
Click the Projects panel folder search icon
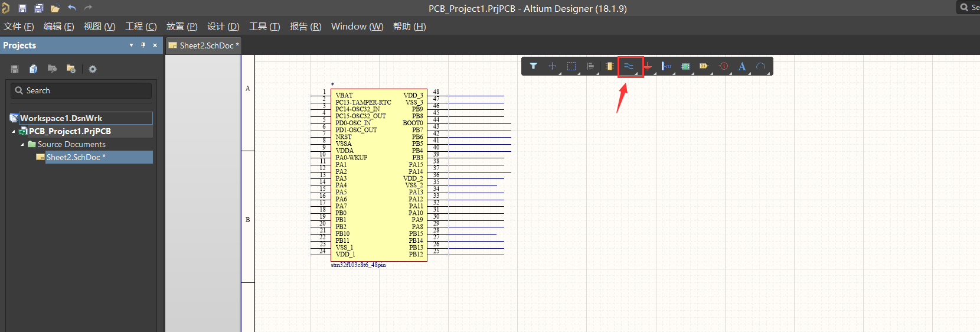[52, 69]
